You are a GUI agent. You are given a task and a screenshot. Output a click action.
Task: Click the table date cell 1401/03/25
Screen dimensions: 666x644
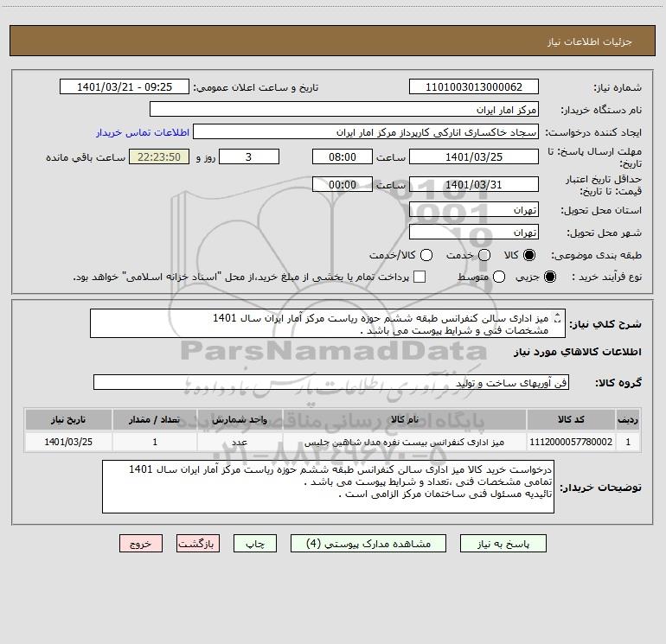(x=68, y=442)
